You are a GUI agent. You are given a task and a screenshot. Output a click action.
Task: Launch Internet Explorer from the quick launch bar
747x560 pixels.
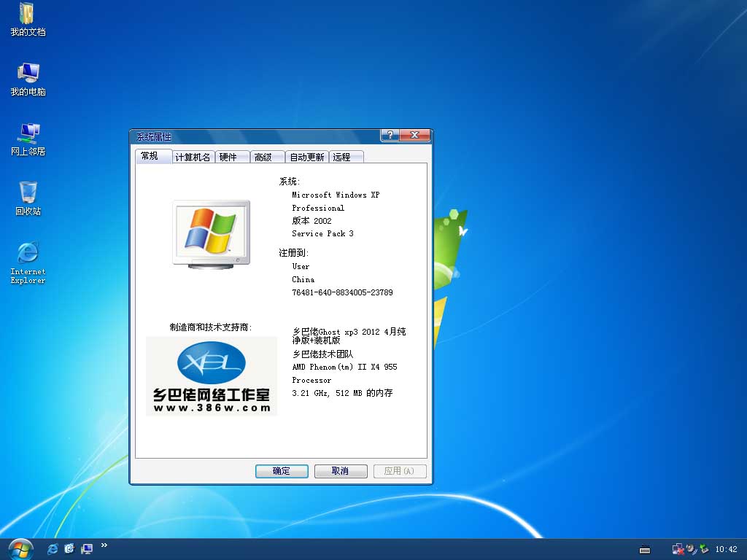pos(53,548)
